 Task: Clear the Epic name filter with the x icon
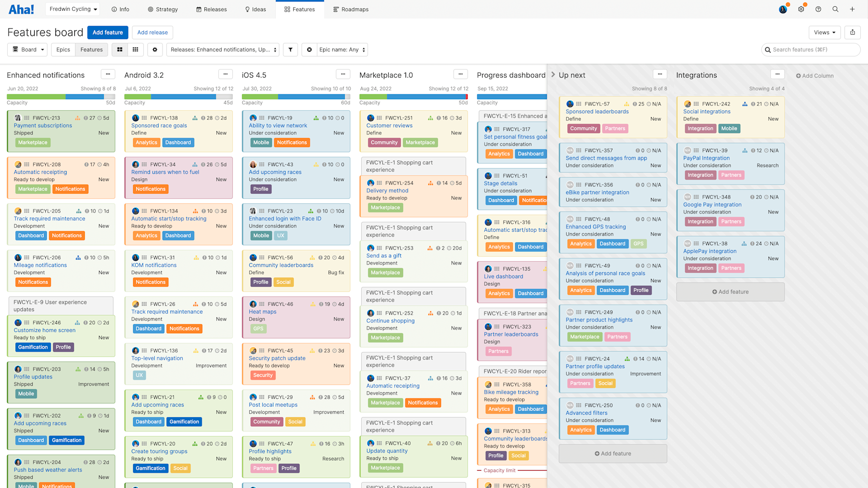(x=309, y=50)
